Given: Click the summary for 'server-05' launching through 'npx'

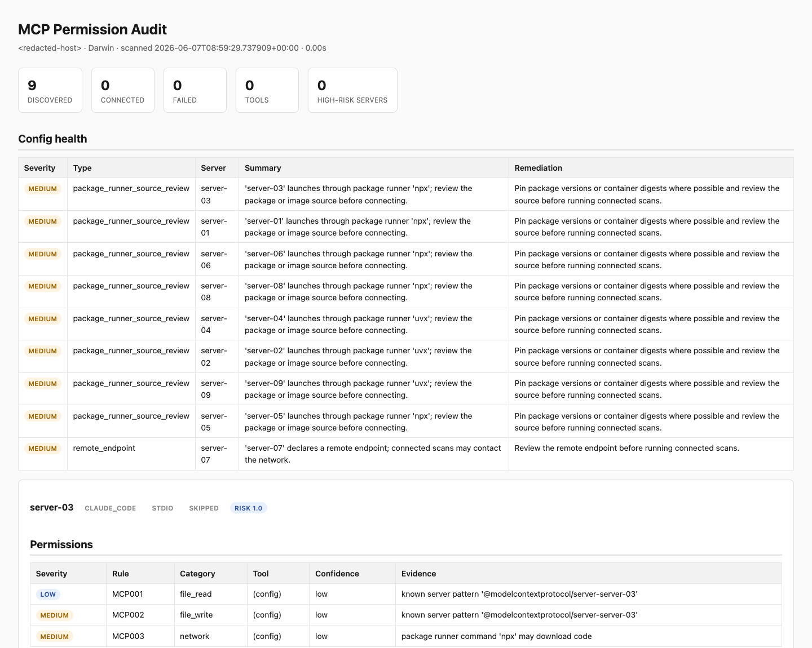Looking at the screenshot, I should click(x=359, y=422).
